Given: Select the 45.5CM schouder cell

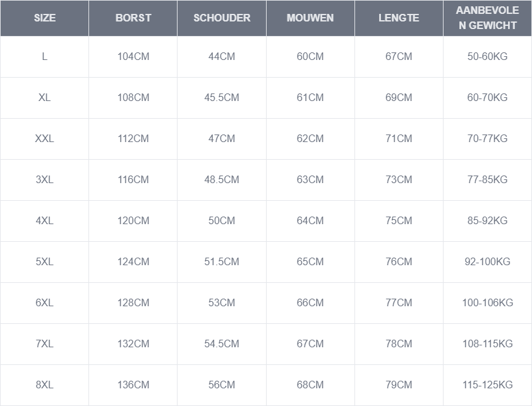Looking at the screenshot, I should coord(222,98).
